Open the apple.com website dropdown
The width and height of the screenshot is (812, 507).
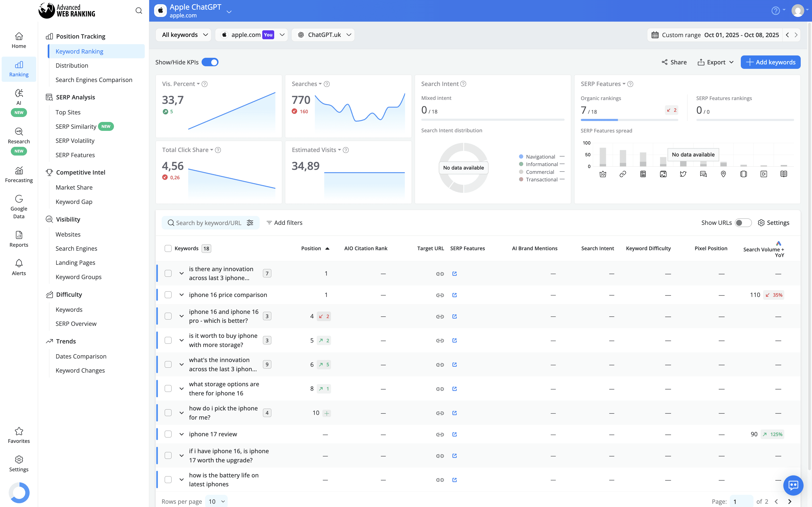coord(251,35)
